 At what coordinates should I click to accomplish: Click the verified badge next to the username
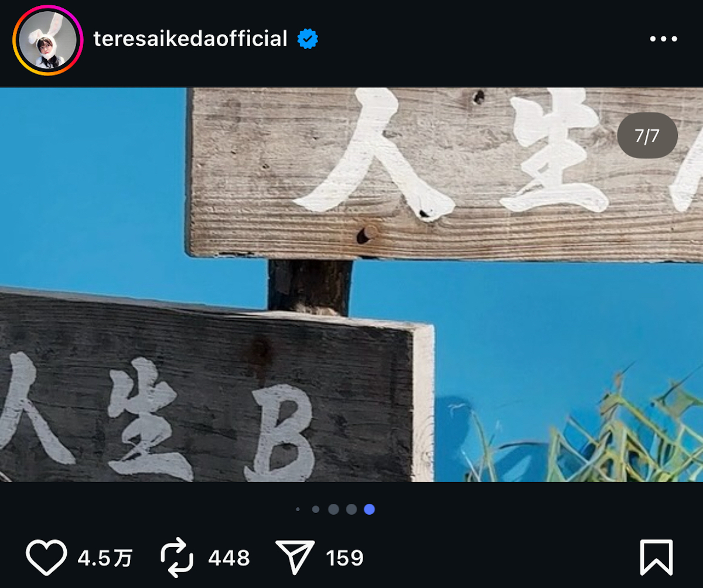coord(306,39)
